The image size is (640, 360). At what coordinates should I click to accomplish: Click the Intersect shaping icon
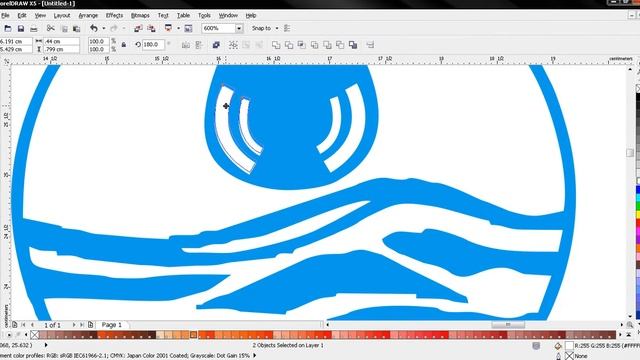click(x=302, y=45)
